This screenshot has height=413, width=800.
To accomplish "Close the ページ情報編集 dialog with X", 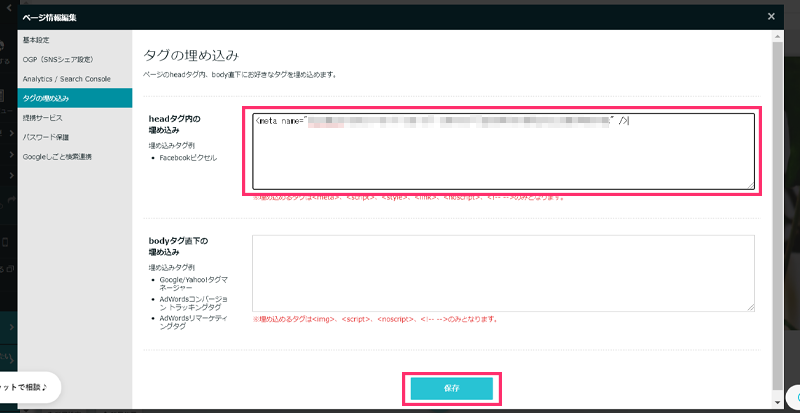I will [x=770, y=16].
